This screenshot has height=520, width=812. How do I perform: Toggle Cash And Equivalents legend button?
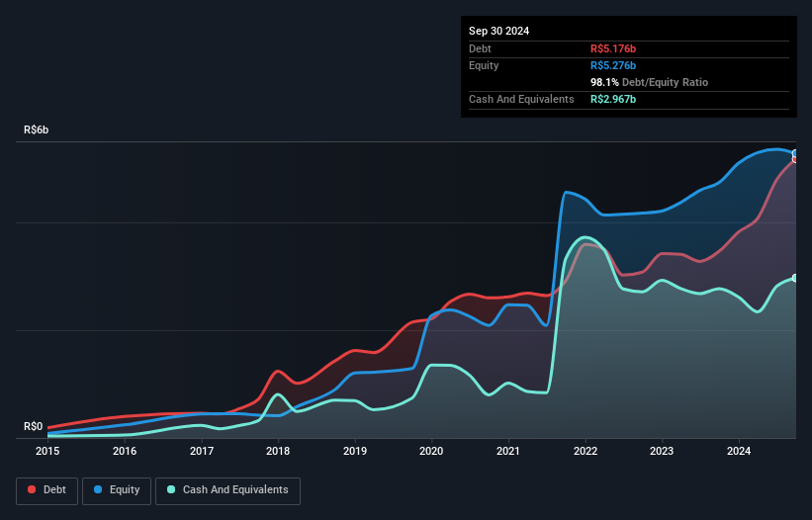[x=227, y=490]
